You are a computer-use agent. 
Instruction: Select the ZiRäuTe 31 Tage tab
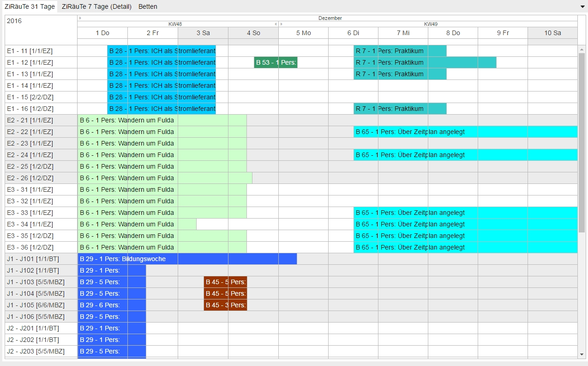(30, 6)
